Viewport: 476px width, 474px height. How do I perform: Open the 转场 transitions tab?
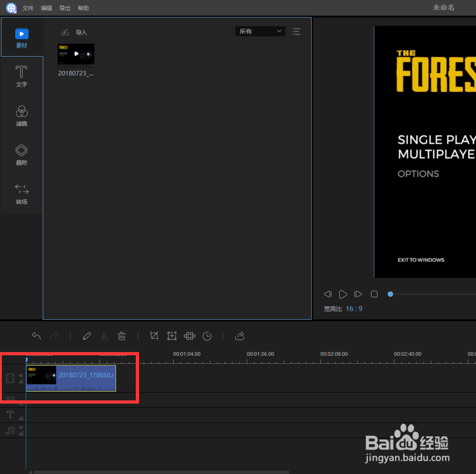tap(21, 194)
